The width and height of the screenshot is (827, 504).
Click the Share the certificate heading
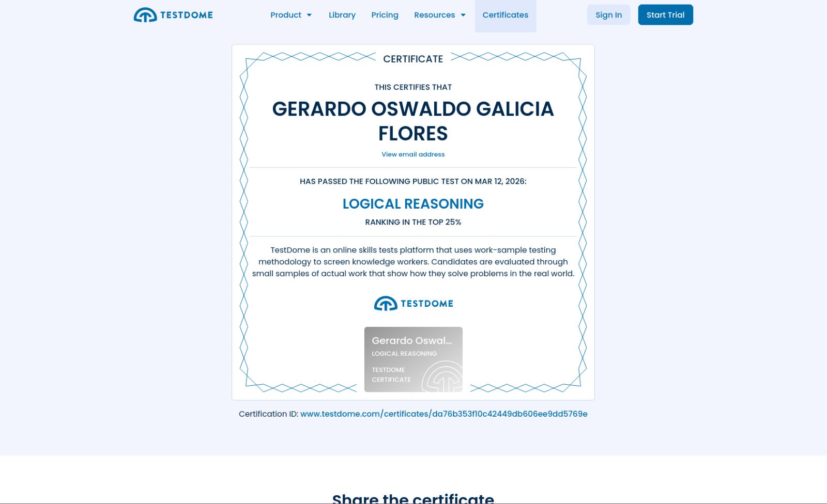[x=413, y=498]
